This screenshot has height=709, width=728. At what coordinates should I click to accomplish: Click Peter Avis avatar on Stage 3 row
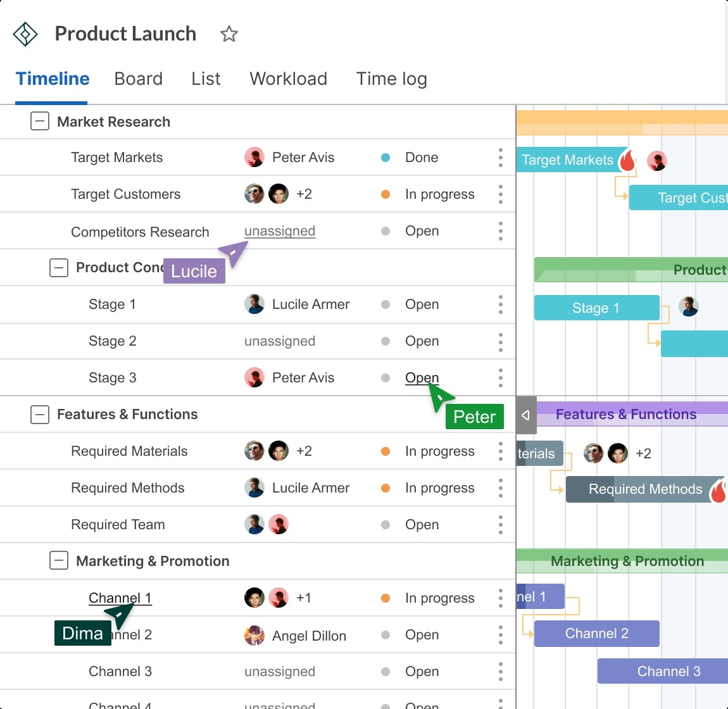pyautogui.click(x=254, y=377)
